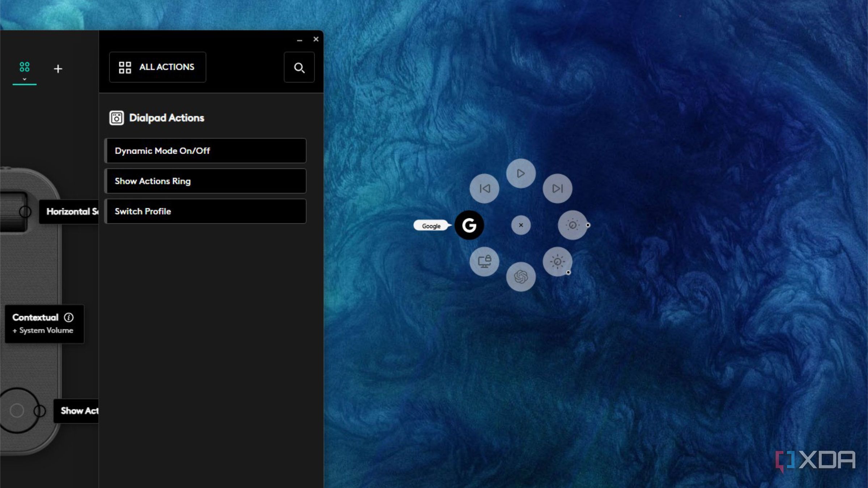Add a new profile with plus icon

point(58,69)
